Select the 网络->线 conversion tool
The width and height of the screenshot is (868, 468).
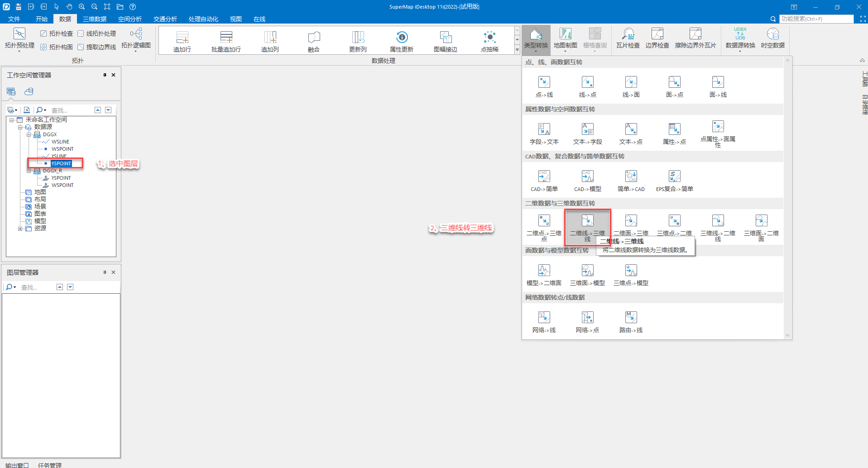coord(544,317)
